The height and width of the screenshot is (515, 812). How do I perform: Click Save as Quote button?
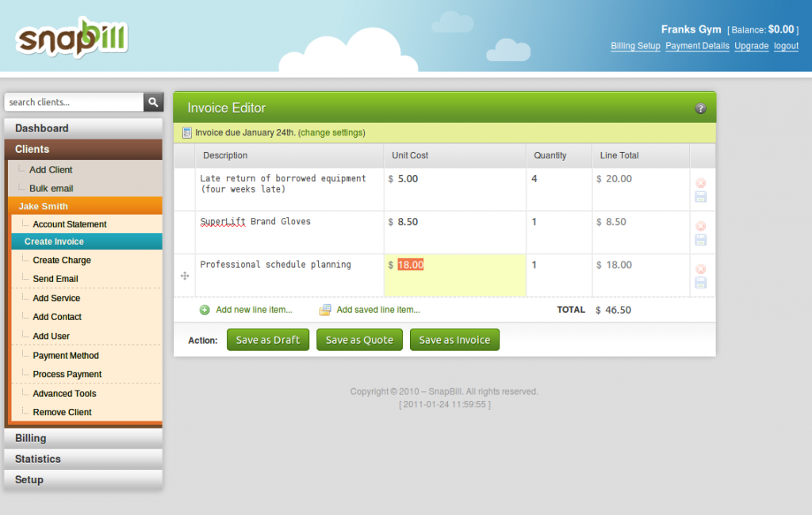[x=359, y=340]
